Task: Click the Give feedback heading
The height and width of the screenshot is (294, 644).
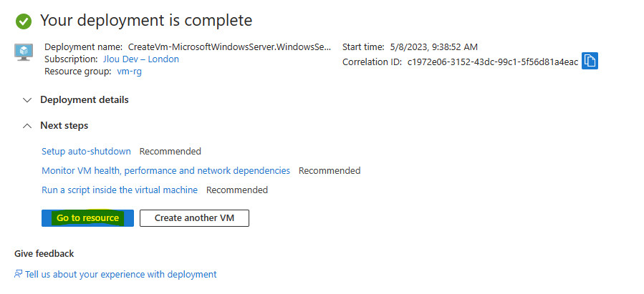Action: pos(44,254)
